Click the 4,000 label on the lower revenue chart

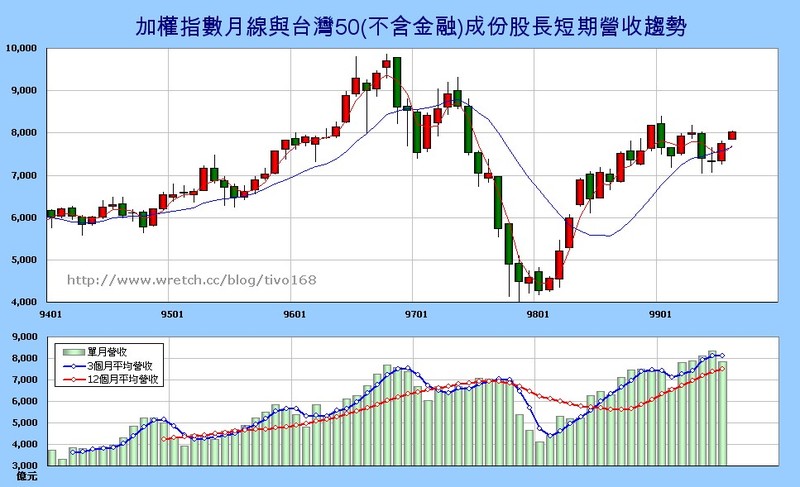click(x=24, y=444)
